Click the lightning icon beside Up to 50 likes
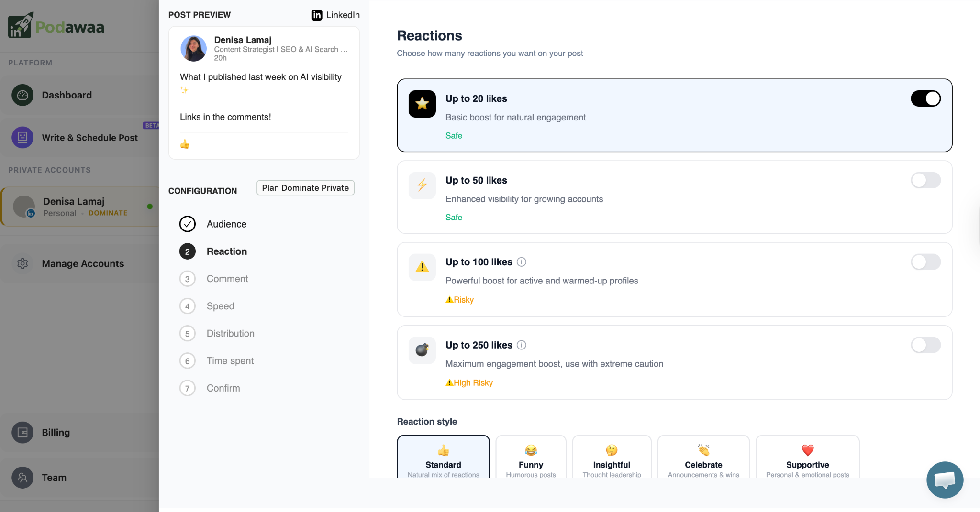This screenshot has height=512, width=980. coord(422,185)
